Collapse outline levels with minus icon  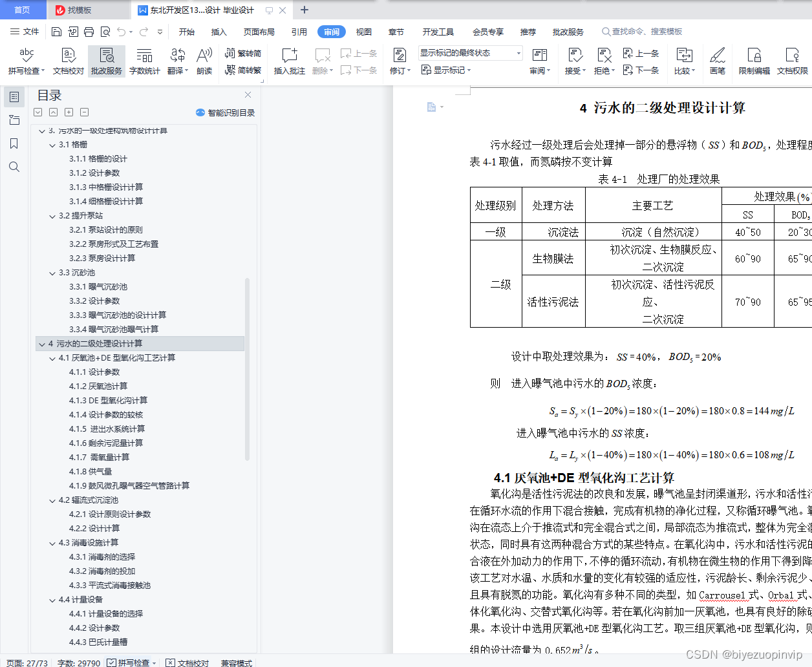[84, 112]
